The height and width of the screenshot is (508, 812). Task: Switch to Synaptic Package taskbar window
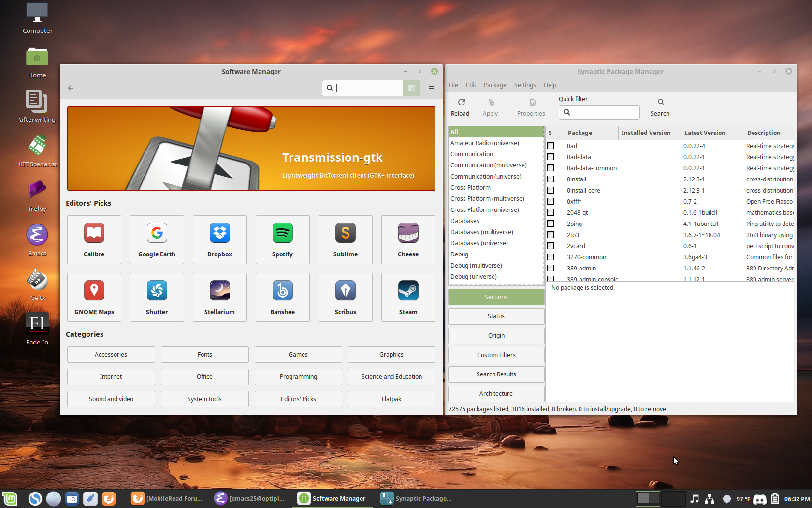pos(417,498)
